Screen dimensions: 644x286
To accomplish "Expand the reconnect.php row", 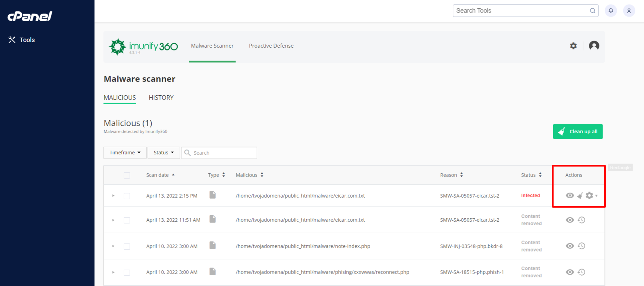I will (x=113, y=272).
